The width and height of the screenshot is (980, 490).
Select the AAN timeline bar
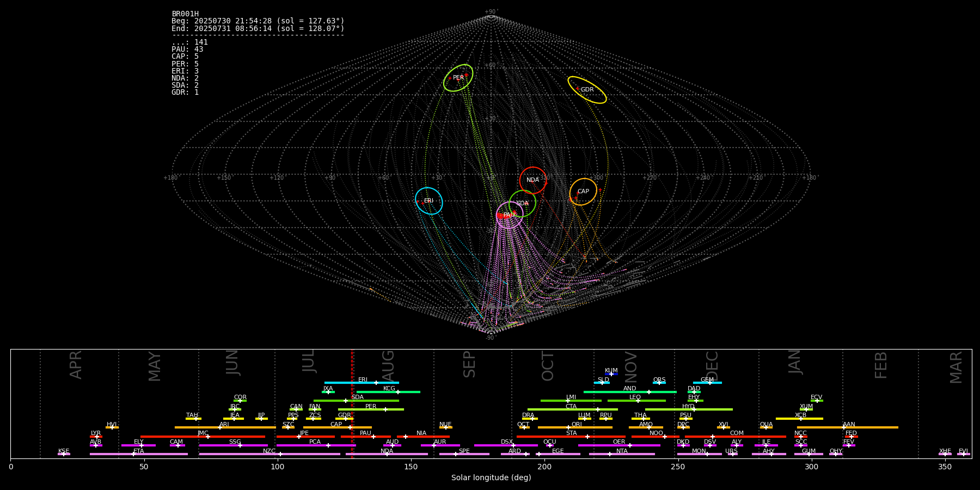pyautogui.click(x=848, y=427)
